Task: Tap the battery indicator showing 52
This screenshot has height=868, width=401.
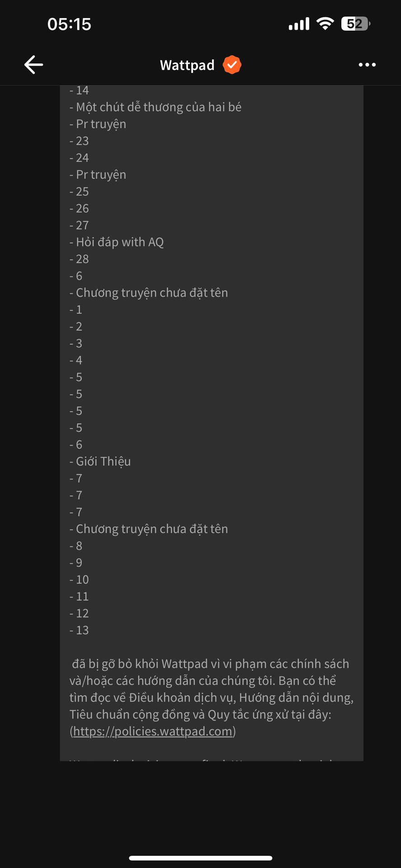Action: tap(356, 24)
